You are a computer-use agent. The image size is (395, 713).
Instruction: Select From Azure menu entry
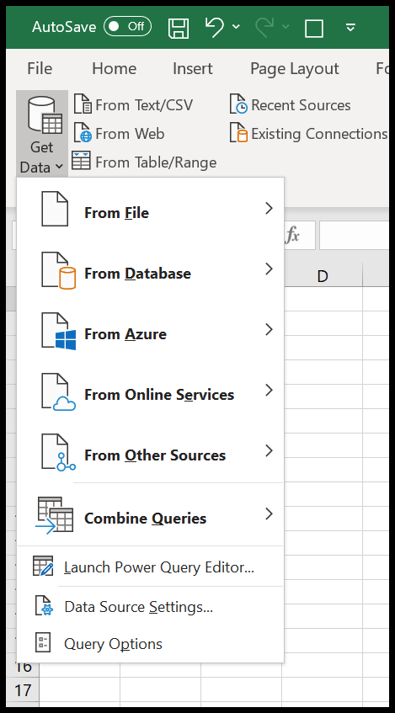[x=150, y=331]
